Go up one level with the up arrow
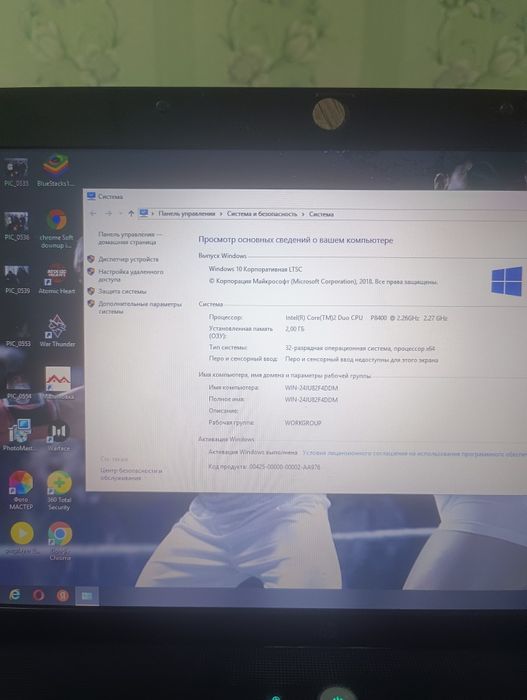Viewport: 527px width, 700px height. 131,213
